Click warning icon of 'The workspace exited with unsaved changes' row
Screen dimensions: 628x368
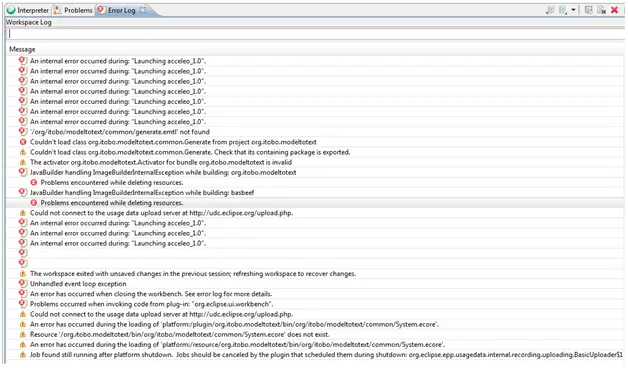23,273
